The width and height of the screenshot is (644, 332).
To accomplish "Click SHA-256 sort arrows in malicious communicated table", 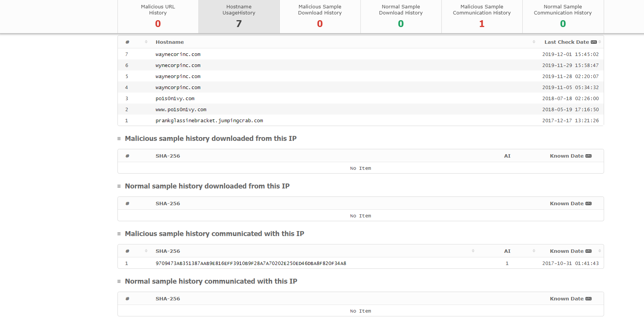I will [x=473, y=251].
